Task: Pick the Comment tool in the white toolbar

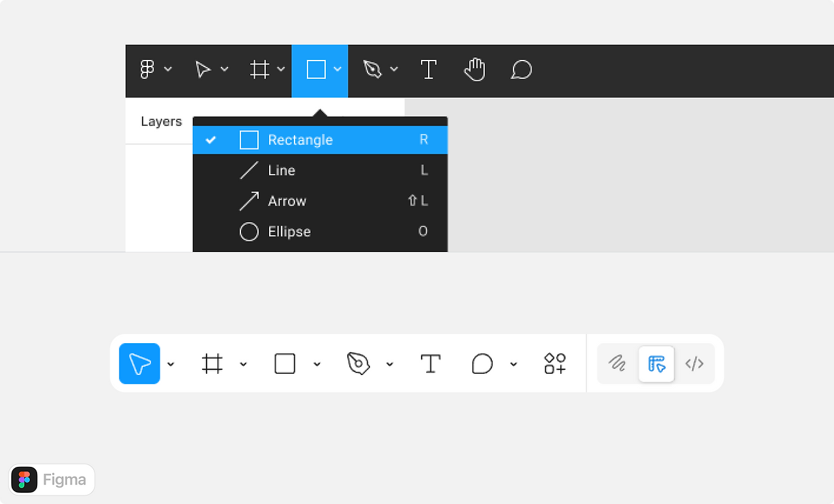Action: pyautogui.click(x=482, y=363)
